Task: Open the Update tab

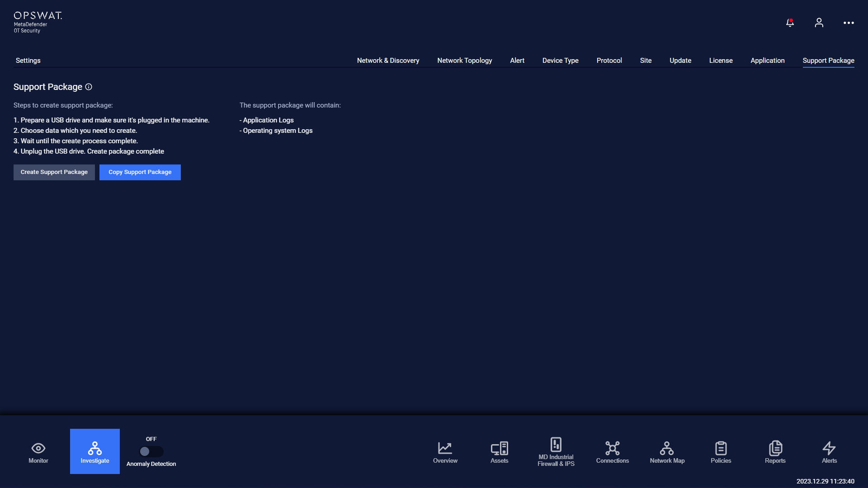Action: [x=680, y=61]
